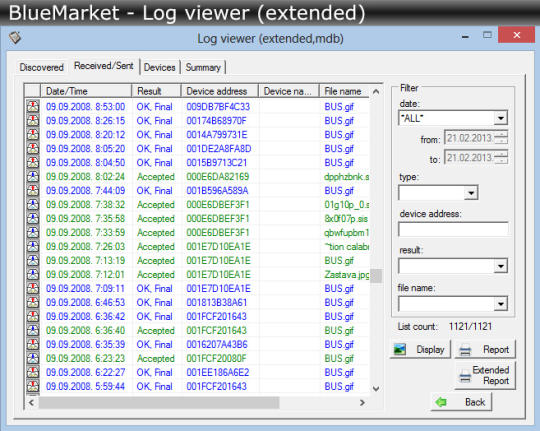Image resolution: width=540 pixels, height=431 pixels.
Task: Click device address 001813B38A61
Action: pos(217,302)
